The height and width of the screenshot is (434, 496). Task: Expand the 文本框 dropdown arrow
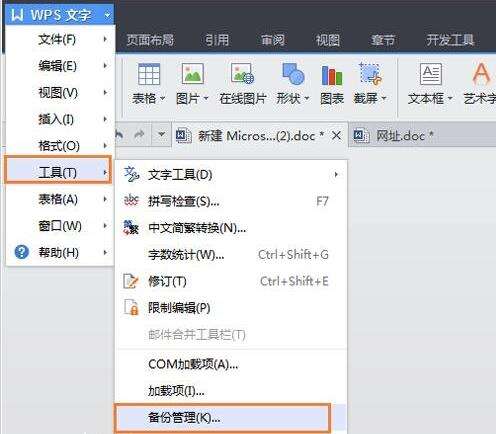[450, 98]
